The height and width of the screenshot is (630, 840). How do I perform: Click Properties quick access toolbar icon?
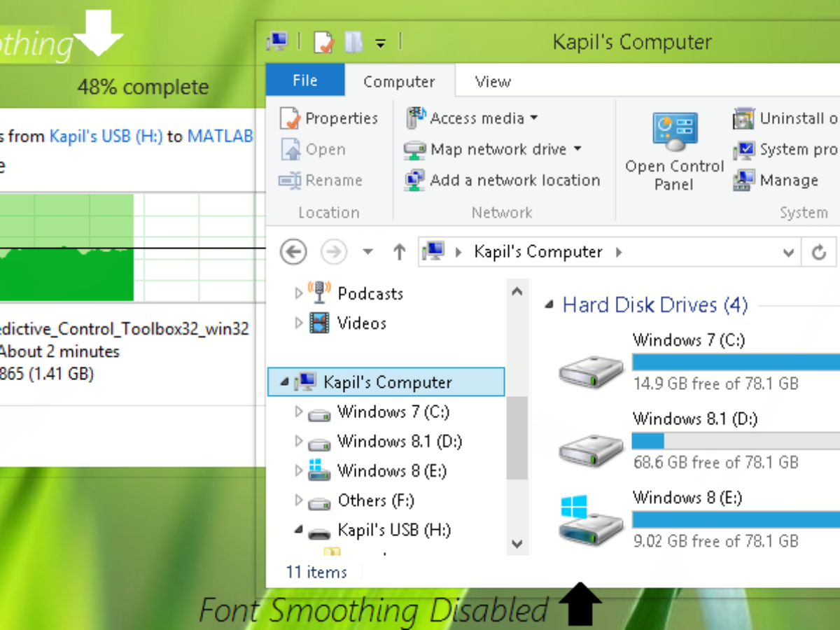323,42
